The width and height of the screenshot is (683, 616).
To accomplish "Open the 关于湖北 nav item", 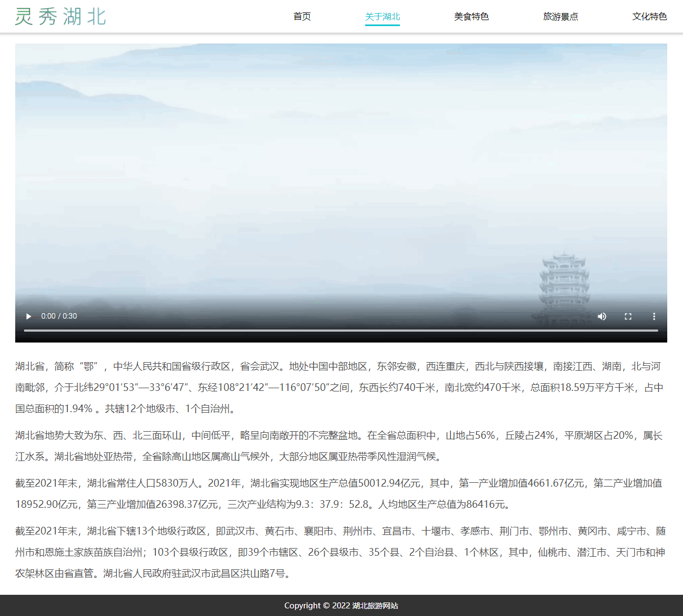I will tap(383, 17).
